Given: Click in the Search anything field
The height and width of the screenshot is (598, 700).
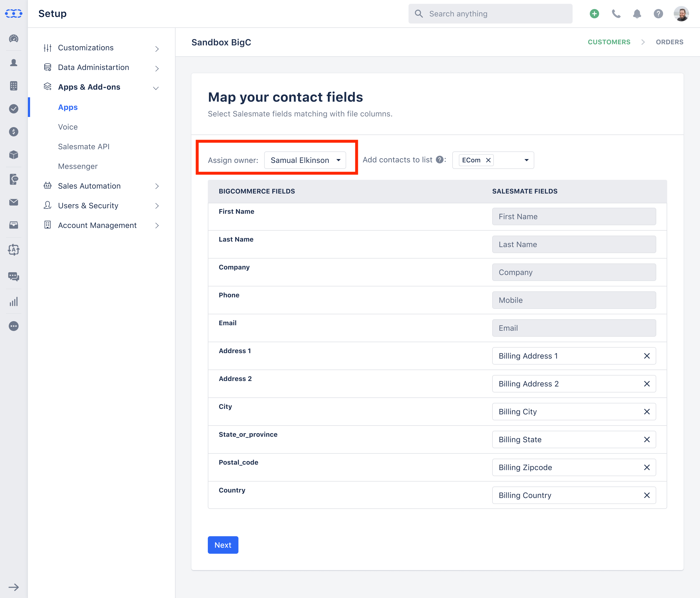Looking at the screenshot, I should tap(490, 14).
